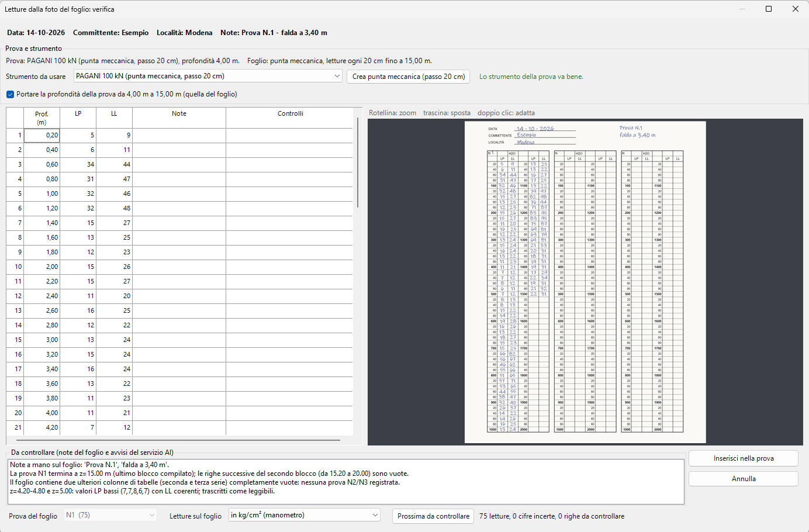Select the 'Prof. (m)' column header
The image size is (809, 532).
pyautogui.click(x=42, y=118)
